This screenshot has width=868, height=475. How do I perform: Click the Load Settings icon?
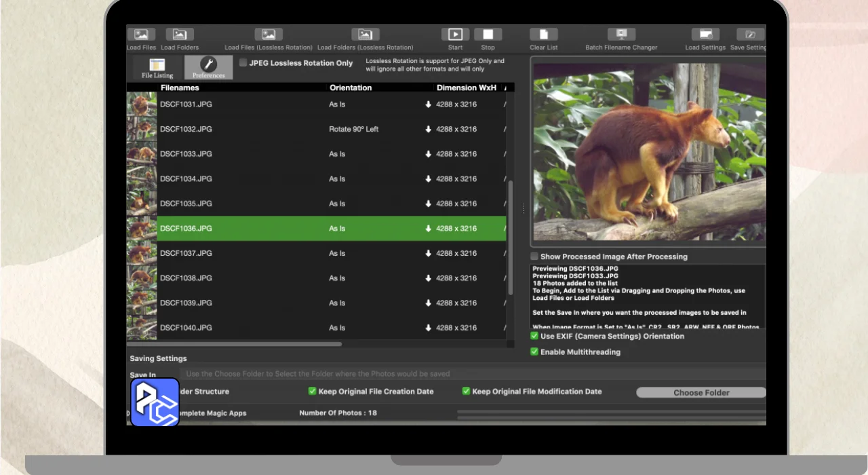[x=705, y=35]
